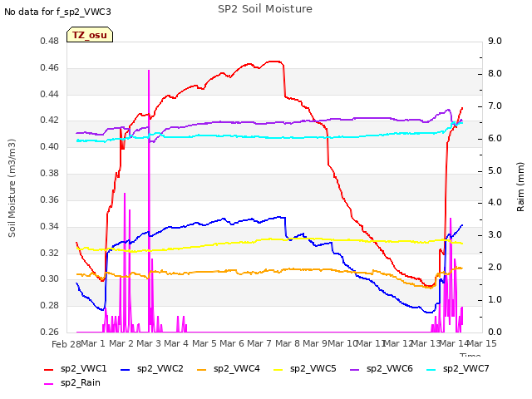
Task: Click the TZ_osu annotation label
Action: point(90,35)
